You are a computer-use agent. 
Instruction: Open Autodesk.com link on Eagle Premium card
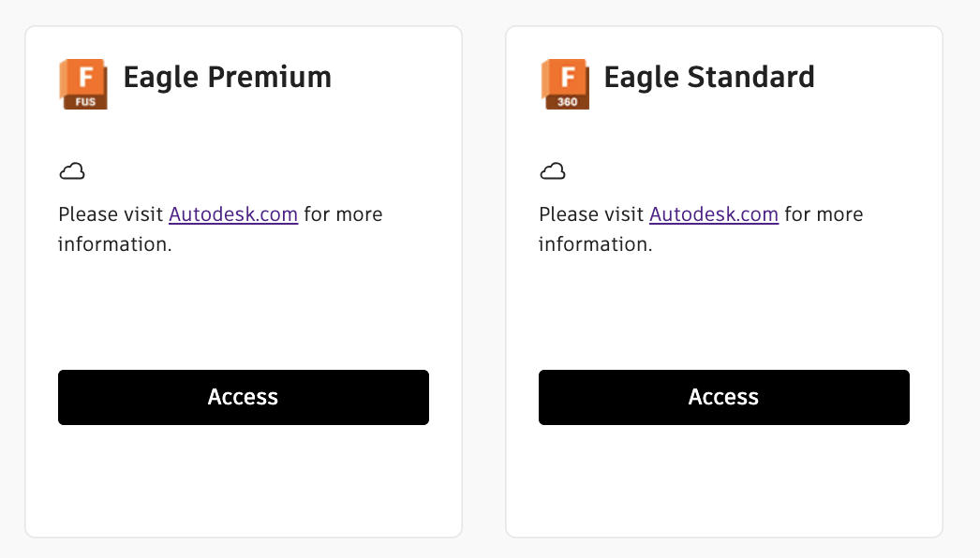[233, 214]
